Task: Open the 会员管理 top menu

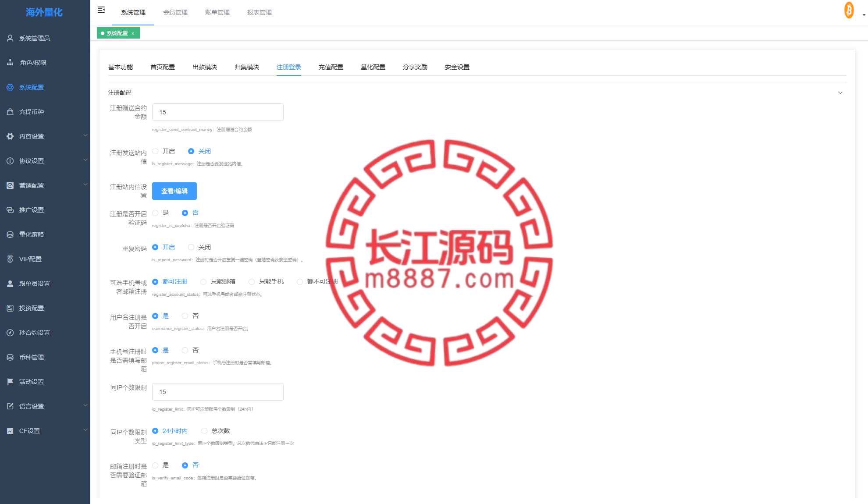Action: pyautogui.click(x=175, y=12)
